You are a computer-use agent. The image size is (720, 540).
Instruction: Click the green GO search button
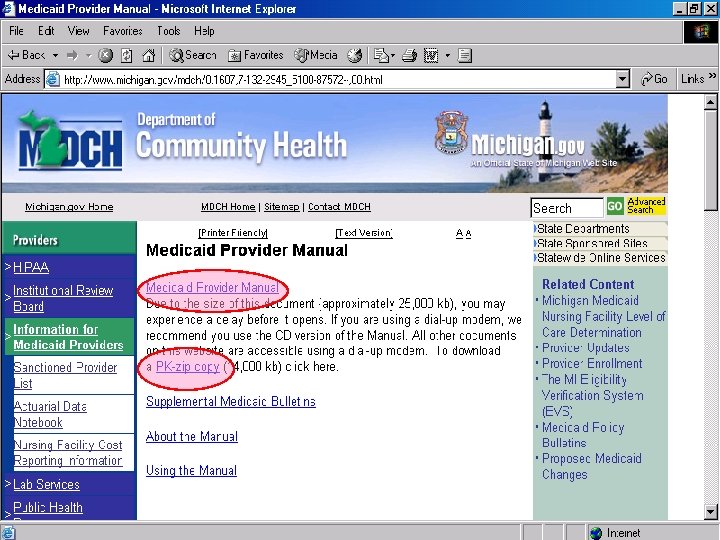(x=615, y=206)
